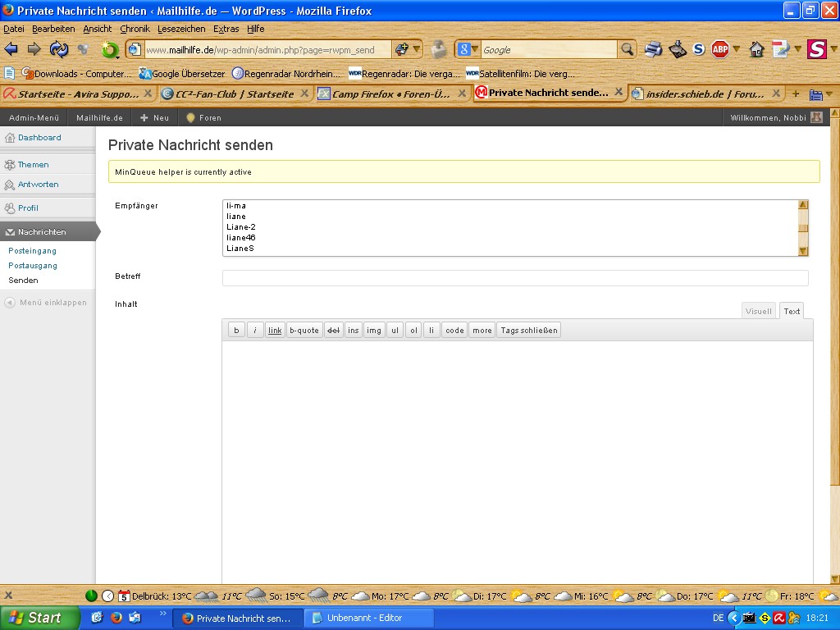The height and width of the screenshot is (630, 840).
Task: Click the Google Übersetzer bookmark
Action: click(183, 73)
